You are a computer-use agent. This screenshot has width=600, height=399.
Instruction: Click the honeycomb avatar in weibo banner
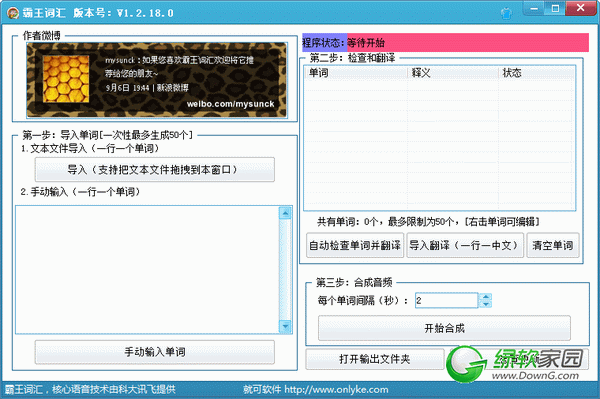pos(66,79)
